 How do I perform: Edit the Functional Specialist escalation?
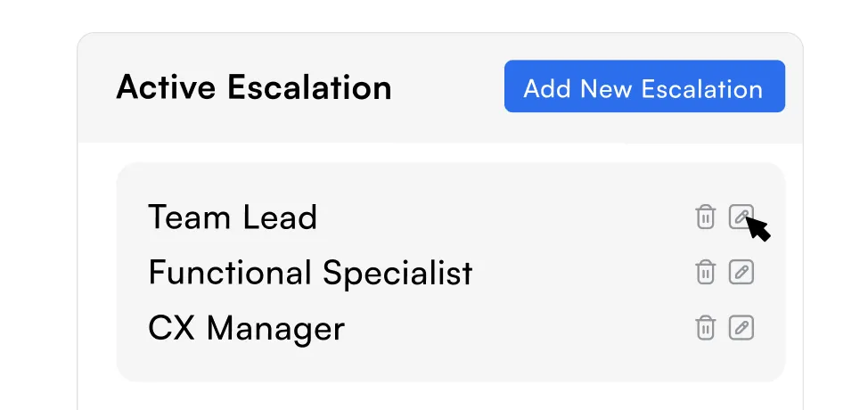pos(741,272)
